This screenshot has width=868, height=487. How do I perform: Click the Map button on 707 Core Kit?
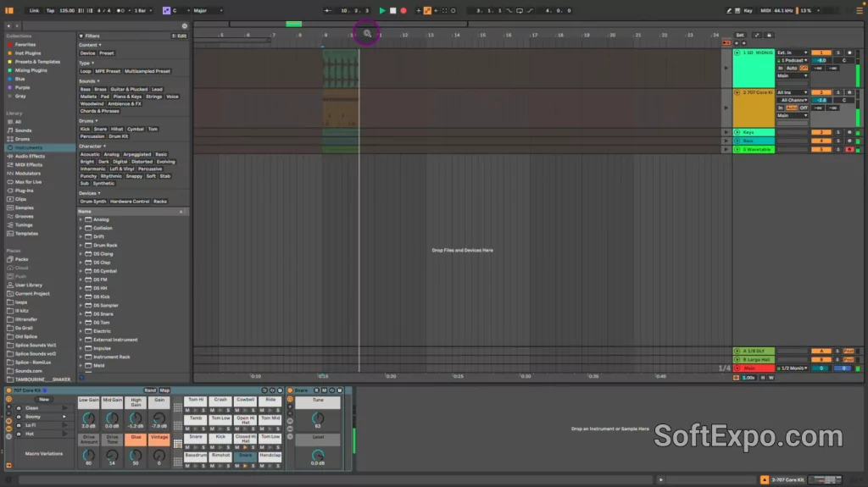164,390
